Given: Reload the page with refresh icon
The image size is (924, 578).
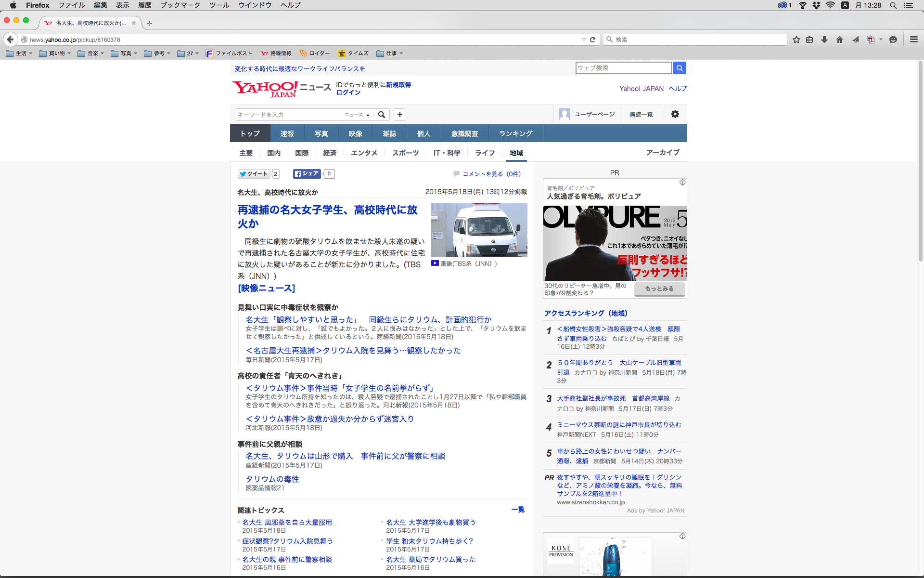Looking at the screenshot, I should pos(593,39).
